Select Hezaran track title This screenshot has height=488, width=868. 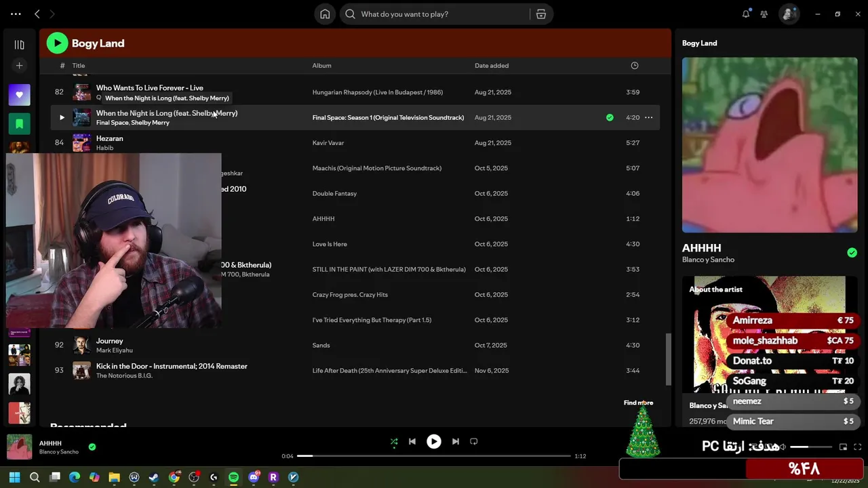tap(109, 138)
